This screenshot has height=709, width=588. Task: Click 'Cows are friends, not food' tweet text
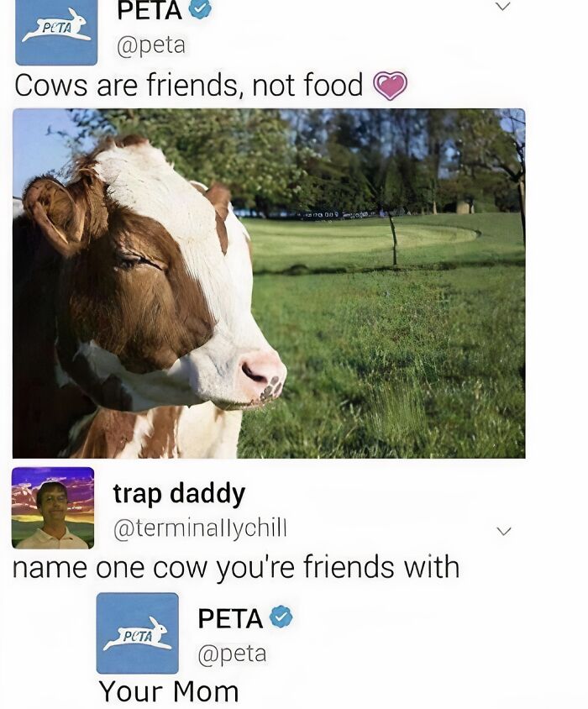189,85
